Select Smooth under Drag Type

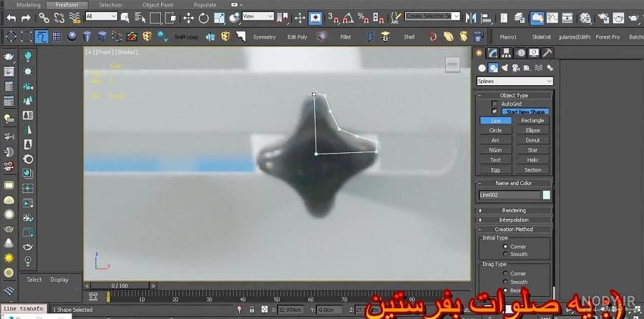tap(506, 282)
